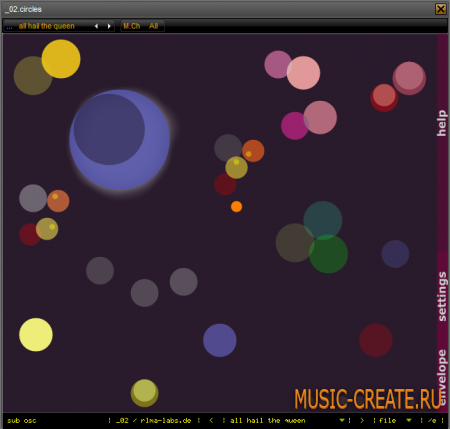Open host preset name 'all hail the queen'

coord(47,26)
